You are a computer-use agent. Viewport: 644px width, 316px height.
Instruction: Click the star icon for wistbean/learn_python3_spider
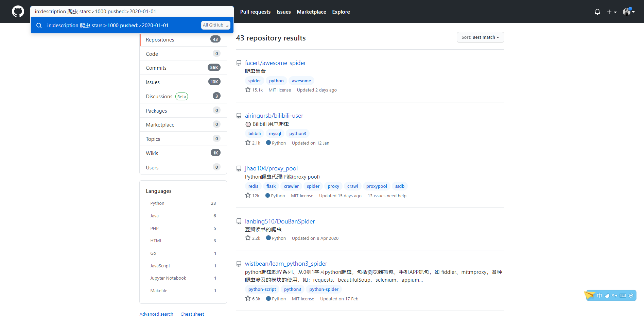[248, 299]
